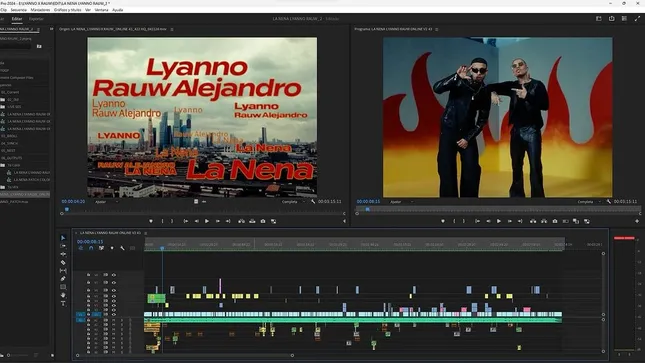
Task: Toggle Linked Selection in timeline
Action: pos(101,248)
